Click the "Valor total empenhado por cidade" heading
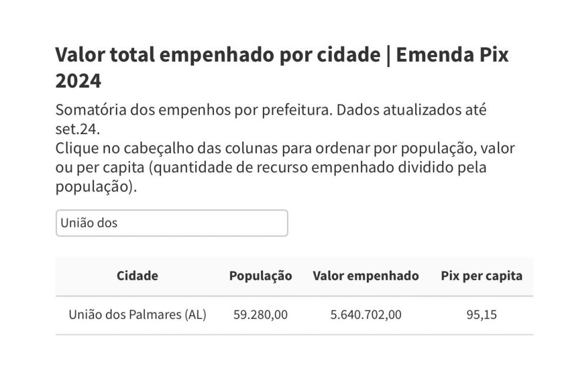Screen dimensions: 588x384 (218, 55)
